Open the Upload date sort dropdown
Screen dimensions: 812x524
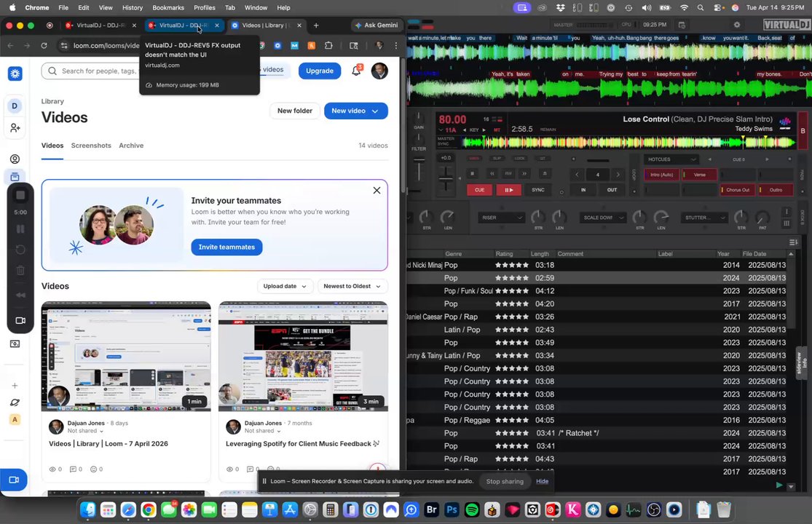[x=285, y=286]
